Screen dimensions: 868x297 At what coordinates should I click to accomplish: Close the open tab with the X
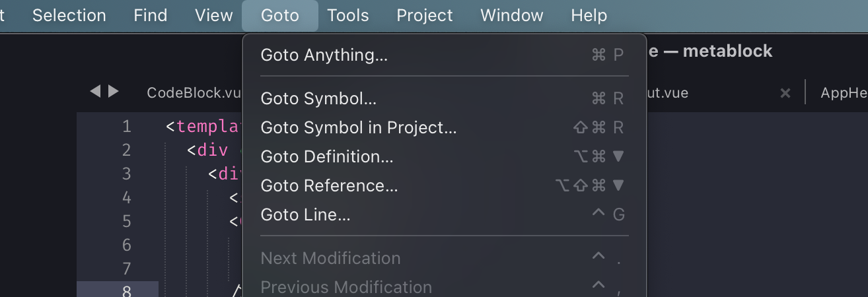pos(785,93)
